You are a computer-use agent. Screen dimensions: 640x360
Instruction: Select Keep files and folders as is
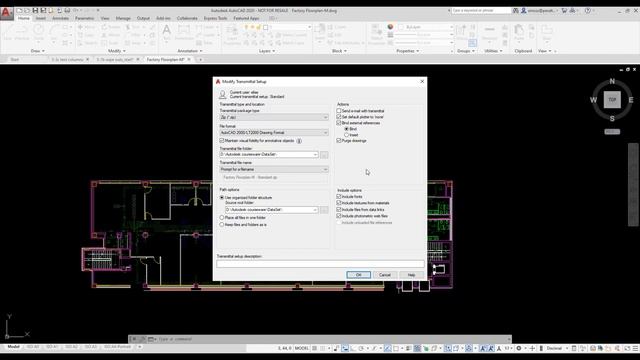222,224
